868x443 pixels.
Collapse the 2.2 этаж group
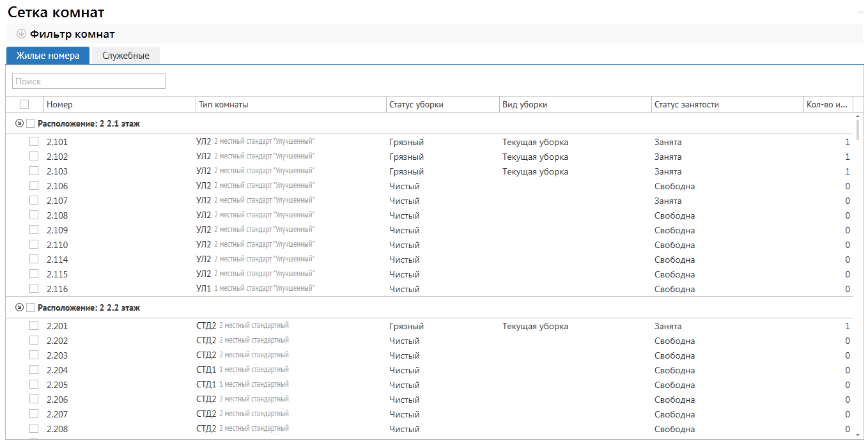click(x=19, y=307)
